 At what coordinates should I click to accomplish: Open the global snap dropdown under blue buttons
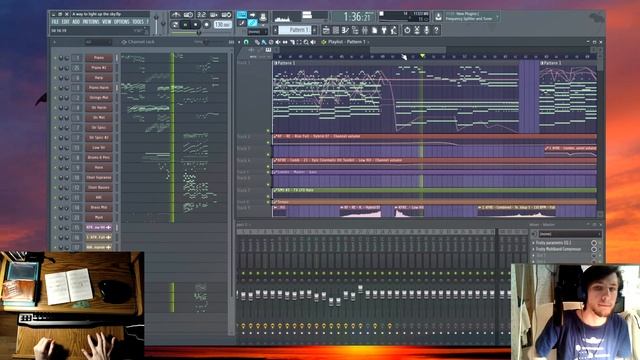tap(258, 31)
